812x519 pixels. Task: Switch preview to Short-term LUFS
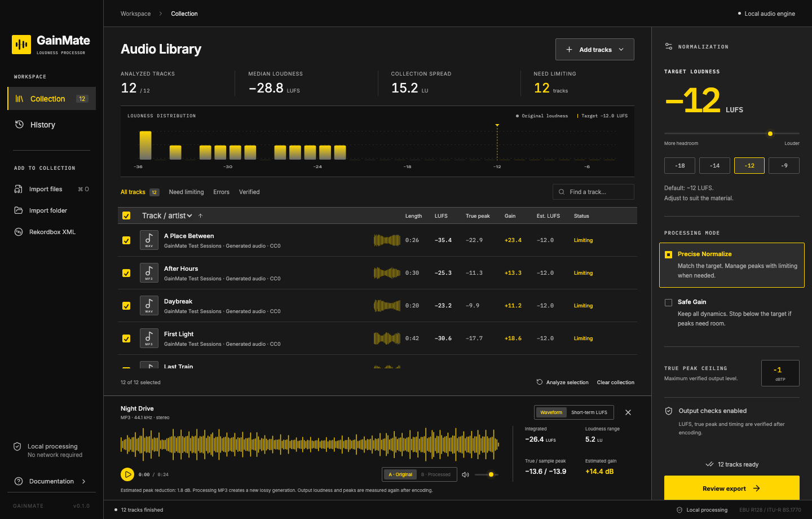[589, 412]
